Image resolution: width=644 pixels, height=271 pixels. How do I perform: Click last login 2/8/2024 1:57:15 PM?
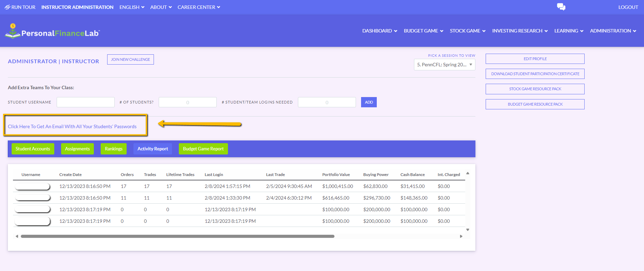[x=227, y=186]
